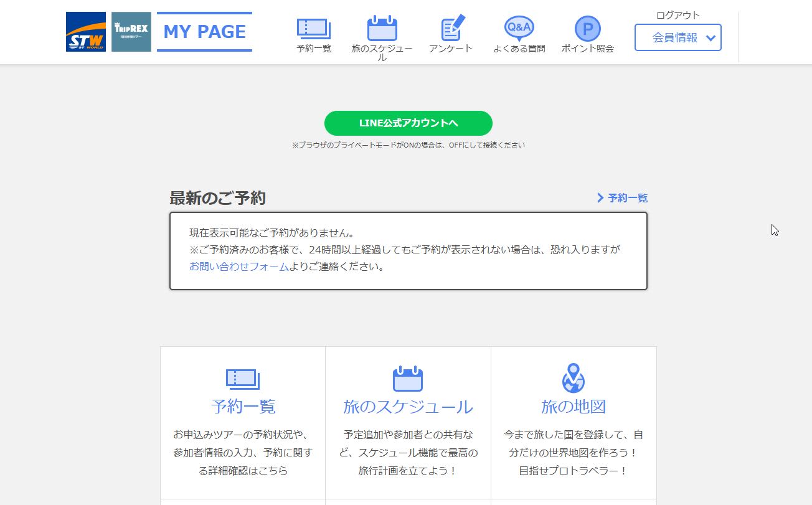This screenshot has height=505, width=812.
Task: Click the private mode note under LINE button
Action: pos(408,145)
